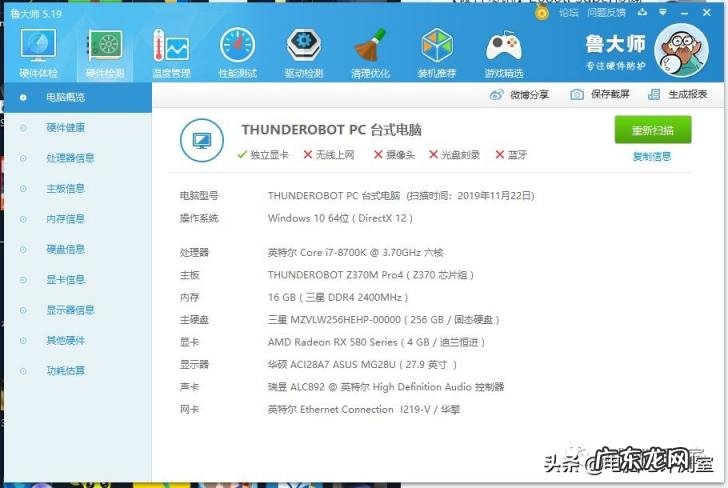Select 电脑概览 in the sidebar
The image size is (728, 488).
78,98
